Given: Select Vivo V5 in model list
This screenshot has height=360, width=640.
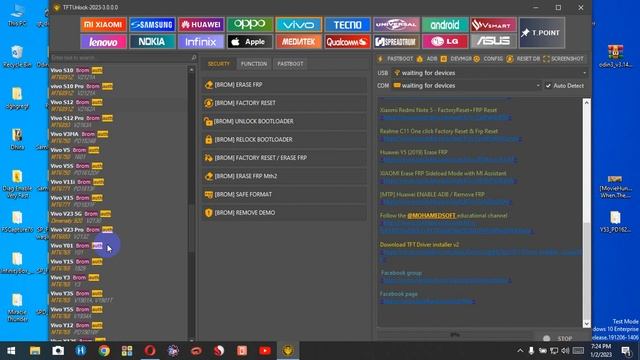Looking at the screenshot, I should pos(118,153).
